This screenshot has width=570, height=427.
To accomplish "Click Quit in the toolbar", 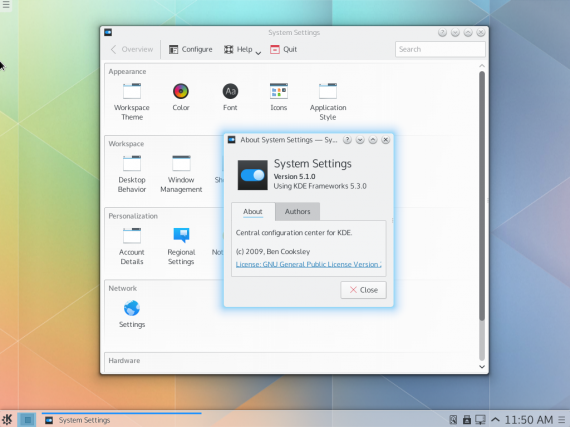I will (284, 49).
